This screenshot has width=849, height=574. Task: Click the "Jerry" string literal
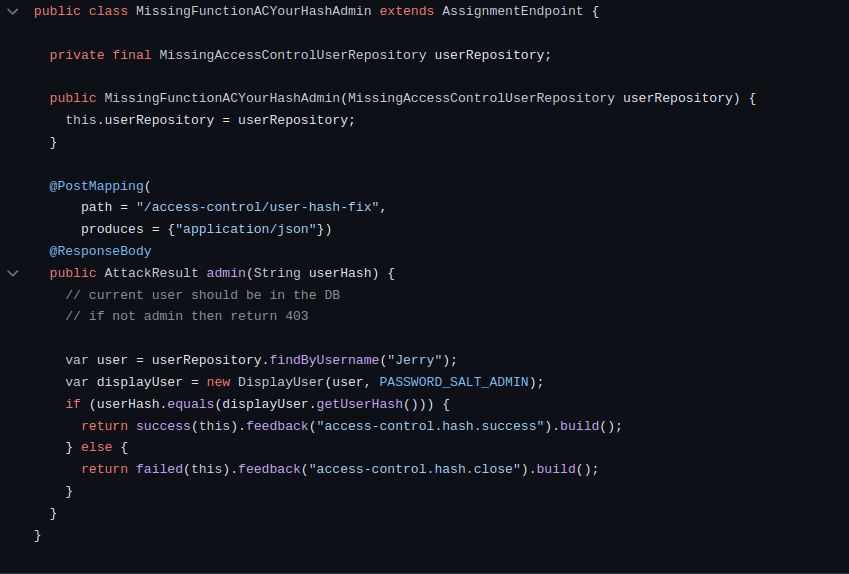pyautogui.click(x=414, y=360)
